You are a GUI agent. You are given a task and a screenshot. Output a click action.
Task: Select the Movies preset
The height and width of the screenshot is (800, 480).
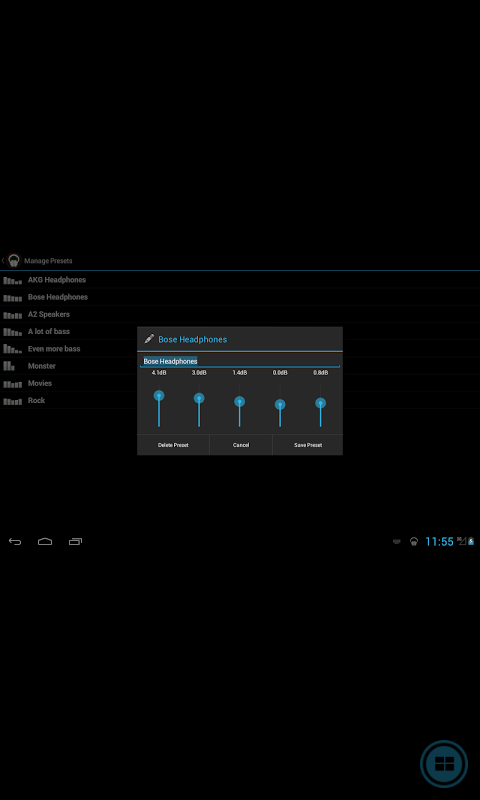[40, 384]
